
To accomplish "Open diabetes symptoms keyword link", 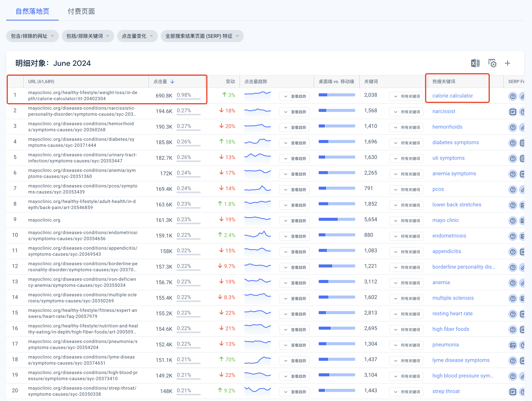I will coord(456,142).
